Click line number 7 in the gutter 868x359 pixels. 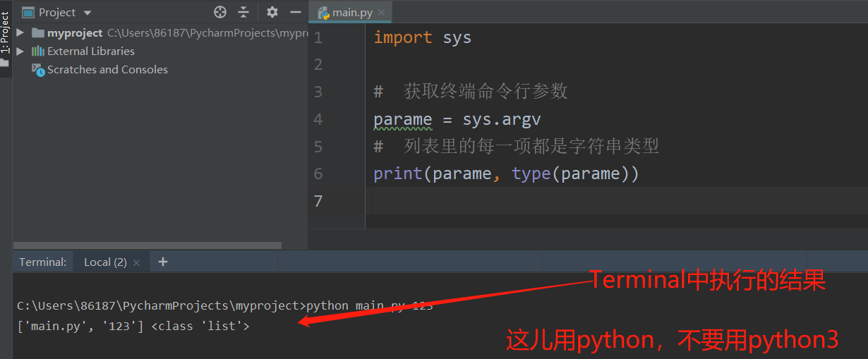coord(318,201)
